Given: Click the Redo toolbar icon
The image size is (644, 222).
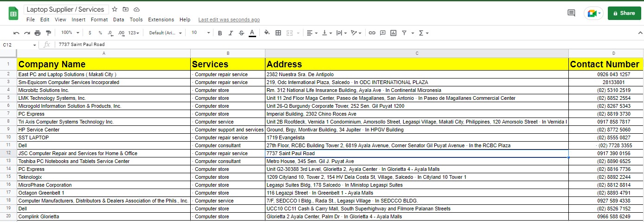Looking at the screenshot, I should tap(27, 33).
